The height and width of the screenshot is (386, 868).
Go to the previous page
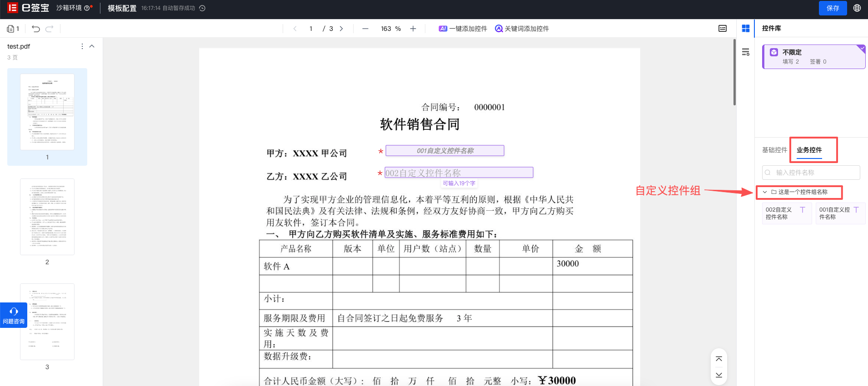coord(295,29)
